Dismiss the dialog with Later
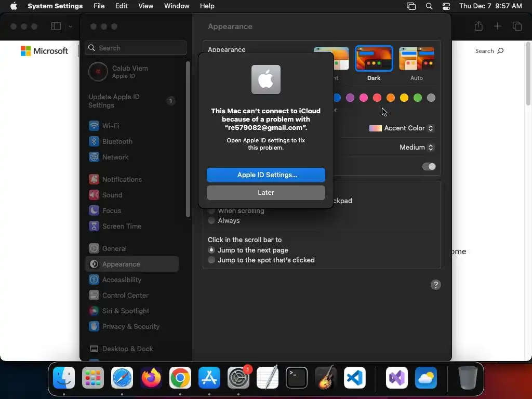Image resolution: width=532 pixels, height=399 pixels. 265,193
